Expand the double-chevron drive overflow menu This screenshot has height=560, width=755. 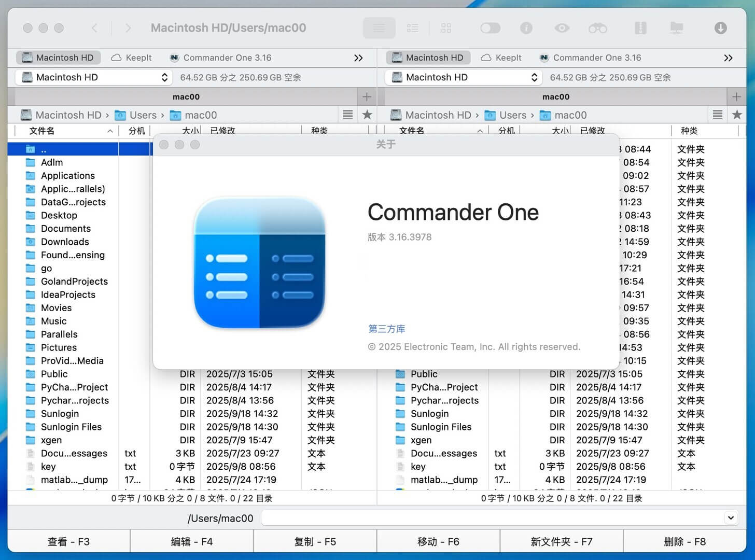pos(358,58)
